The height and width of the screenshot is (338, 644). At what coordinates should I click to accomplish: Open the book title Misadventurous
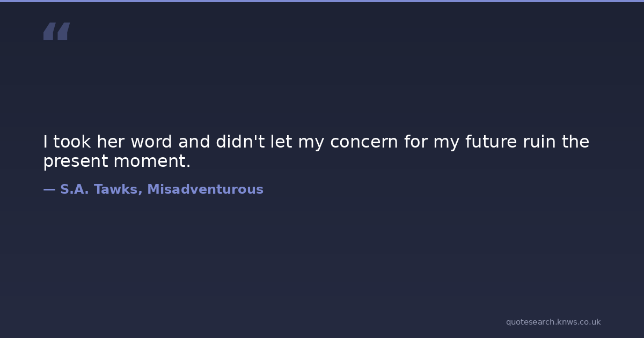[205, 189]
